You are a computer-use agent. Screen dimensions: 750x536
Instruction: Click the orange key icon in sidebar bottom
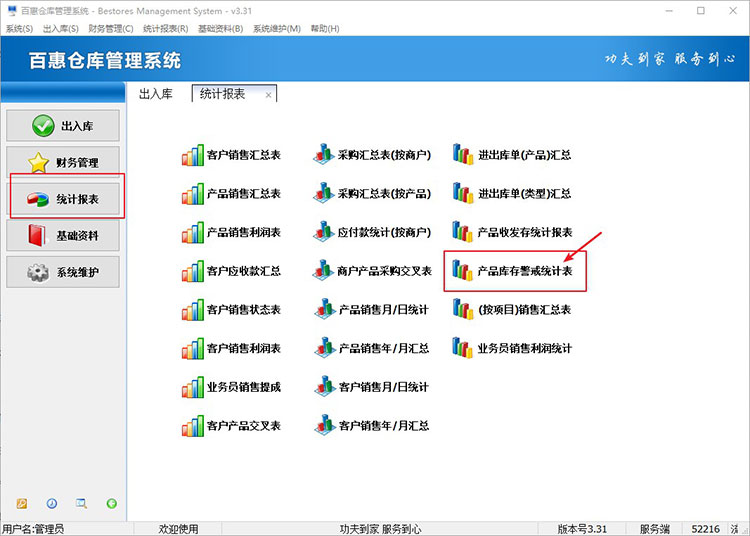click(22, 503)
